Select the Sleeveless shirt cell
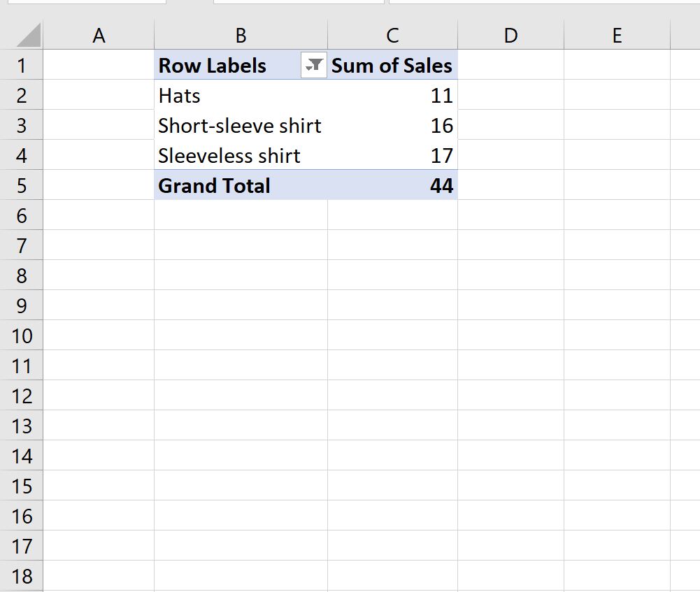 [x=241, y=156]
